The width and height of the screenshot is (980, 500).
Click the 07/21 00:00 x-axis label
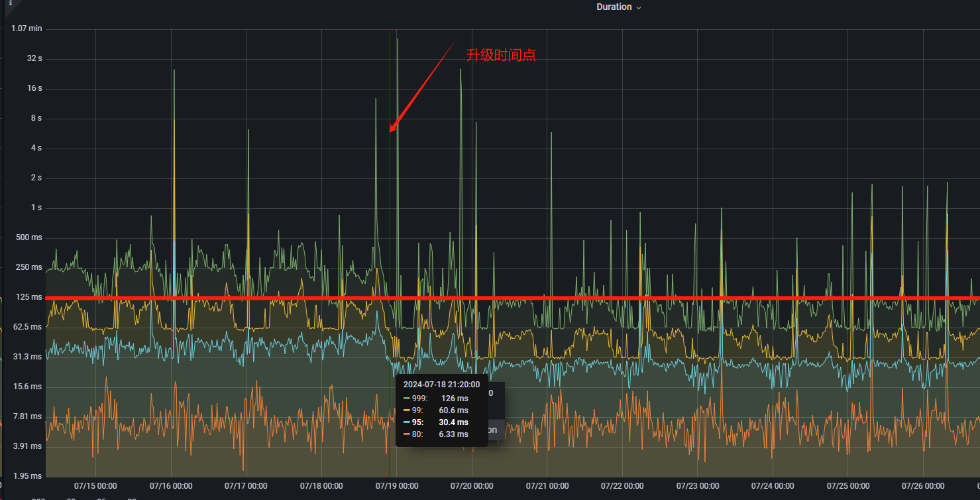click(x=547, y=486)
